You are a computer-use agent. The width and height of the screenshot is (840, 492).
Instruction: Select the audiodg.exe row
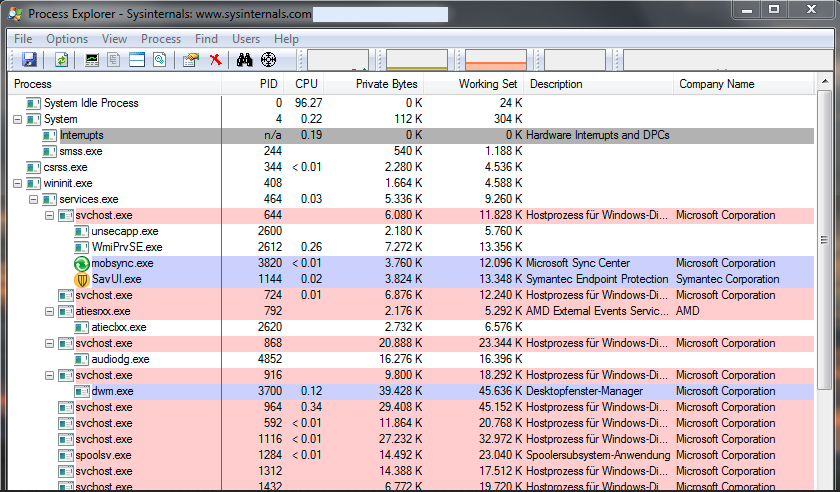411,359
